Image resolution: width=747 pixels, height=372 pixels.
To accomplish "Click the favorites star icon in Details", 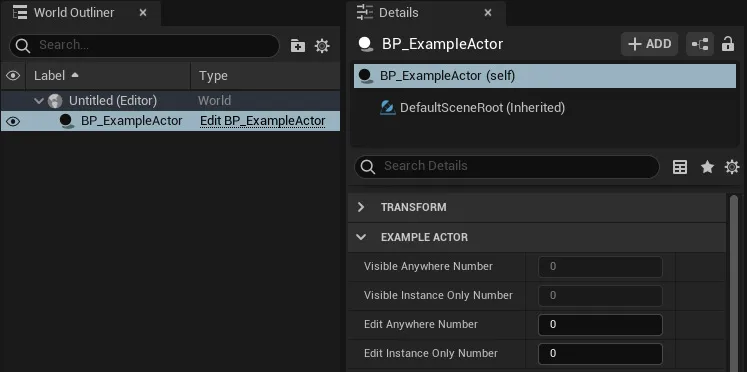I will pyautogui.click(x=707, y=167).
